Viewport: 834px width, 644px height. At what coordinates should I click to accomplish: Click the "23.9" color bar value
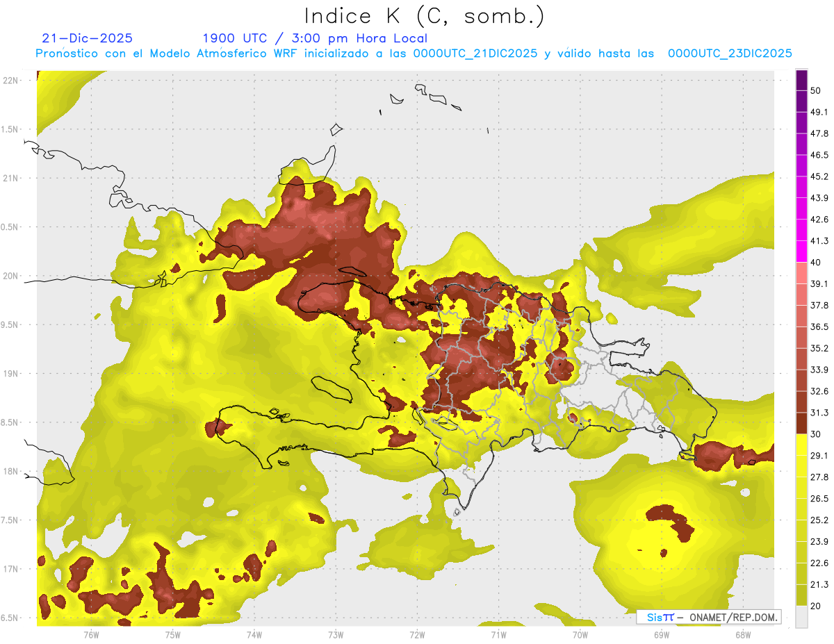[819, 541]
